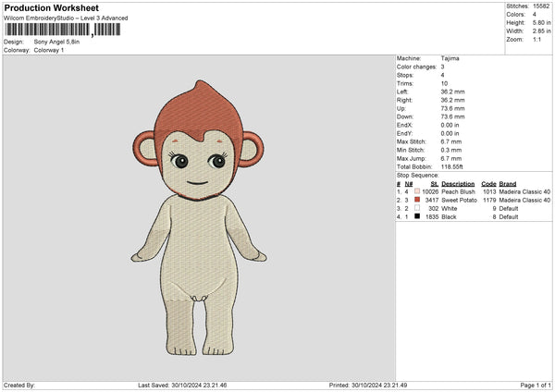Image resolution: width=555 pixels, height=392 pixels.
Task: Click the St. column header
Action: pyautogui.click(x=434, y=184)
